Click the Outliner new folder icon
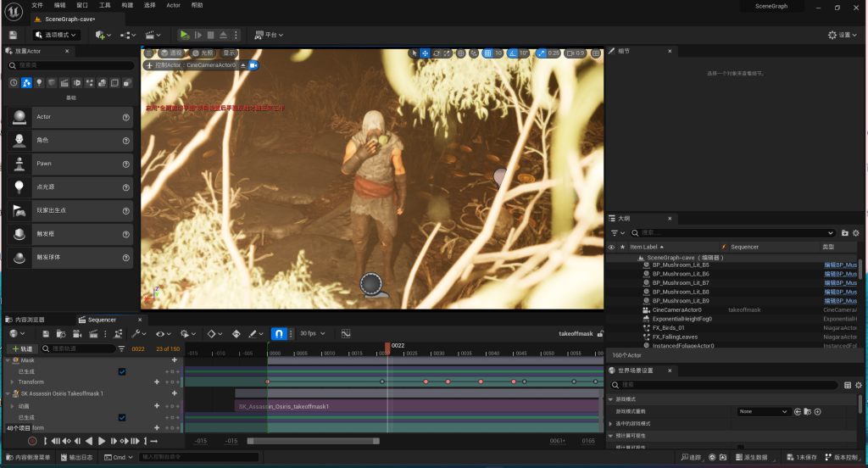This screenshot has height=468, width=868. click(x=845, y=233)
